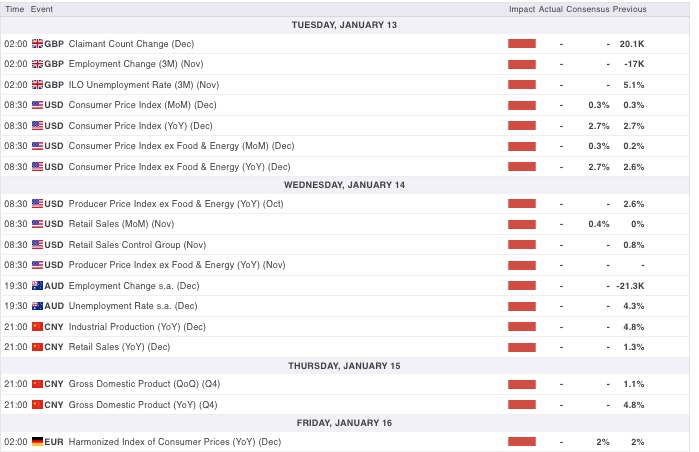Click the UK flag beside Claimant Count Change
The height and width of the screenshot is (452, 699).
point(37,44)
